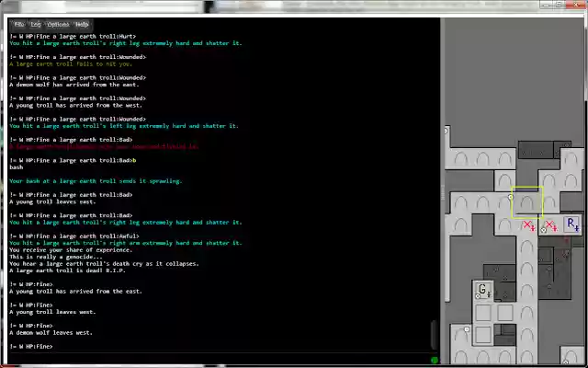Click the line 'A demon wolf leaves west.'
The image size is (588, 368).
pyautogui.click(x=51, y=333)
